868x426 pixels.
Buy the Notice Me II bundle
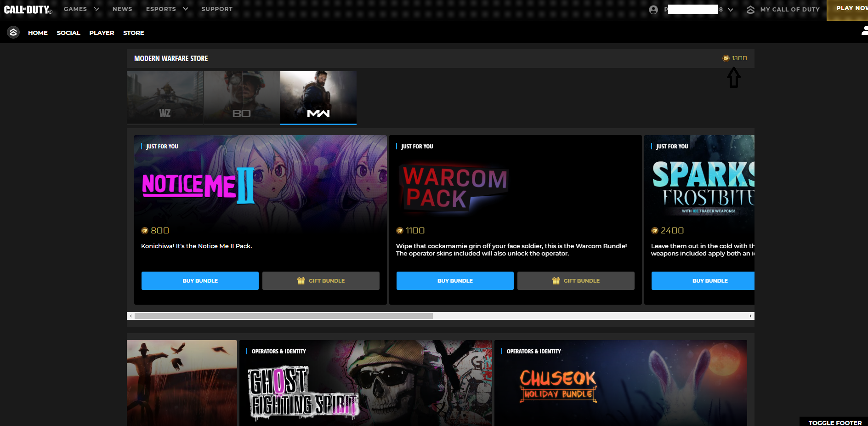point(200,281)
